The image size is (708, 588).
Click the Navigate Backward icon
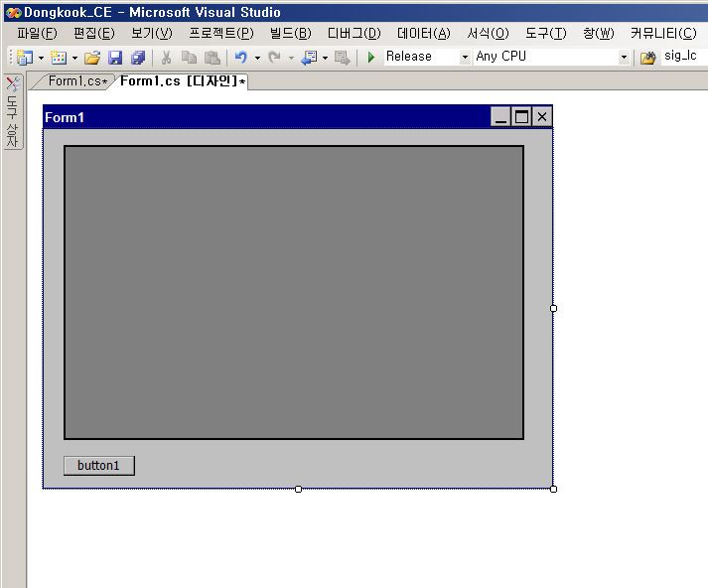coord(309,58)
